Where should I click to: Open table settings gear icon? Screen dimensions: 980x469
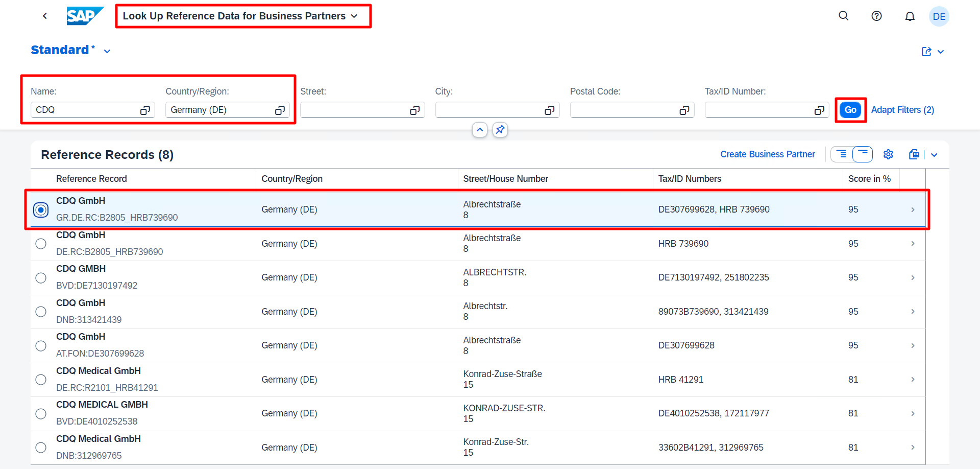click(888, 154)
